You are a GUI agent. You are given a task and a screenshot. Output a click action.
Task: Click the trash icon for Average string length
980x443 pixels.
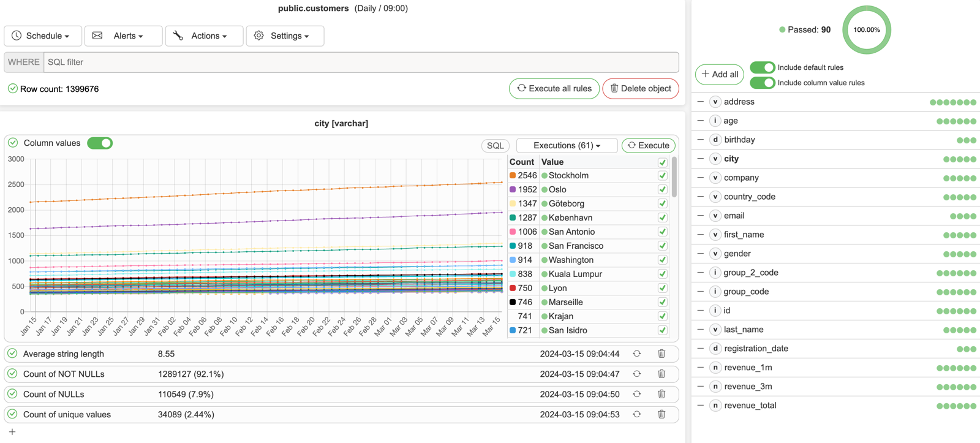coord(661,354)
